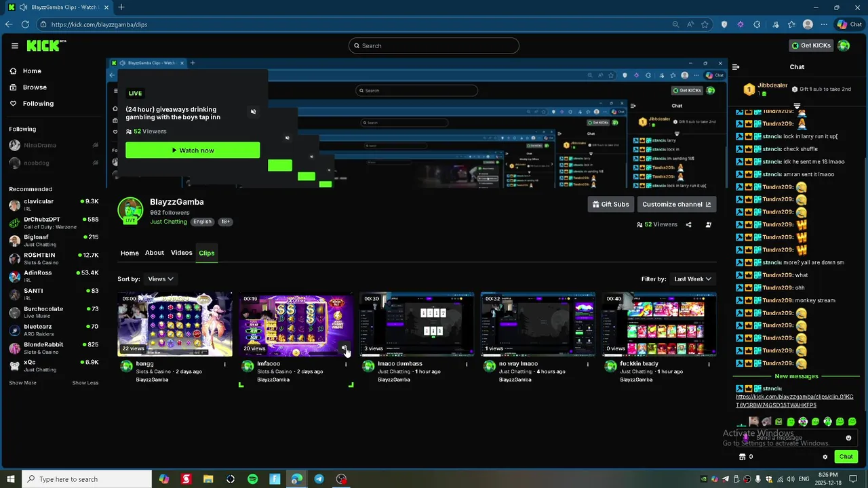Open File Explorer from the taskbar

pyautogui.click(x=208, y=479)
